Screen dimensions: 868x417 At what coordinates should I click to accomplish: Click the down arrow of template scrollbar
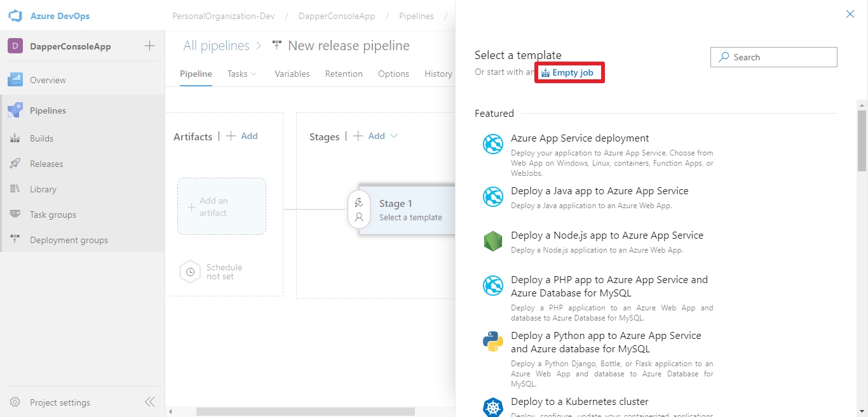pos(862,412)
